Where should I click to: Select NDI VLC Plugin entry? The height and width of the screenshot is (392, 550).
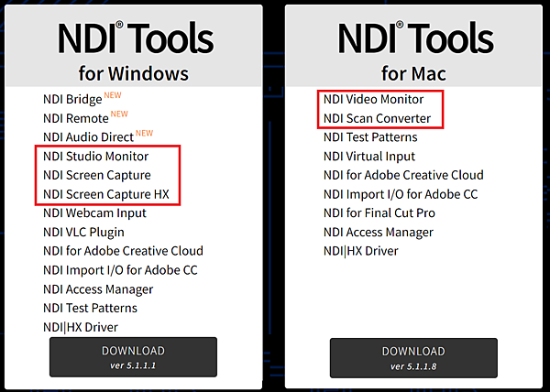pos(83,233)
